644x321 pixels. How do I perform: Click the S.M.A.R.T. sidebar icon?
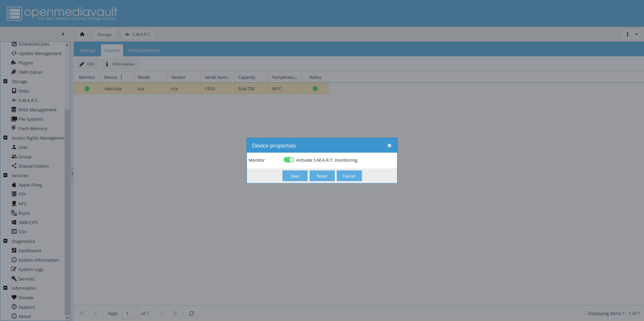14,101
